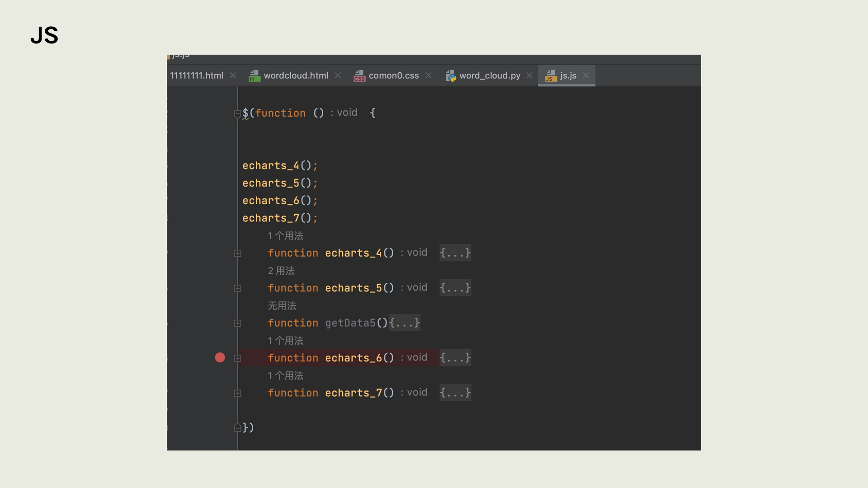Open the '1 个用法' hint above echarts_6

285,341
